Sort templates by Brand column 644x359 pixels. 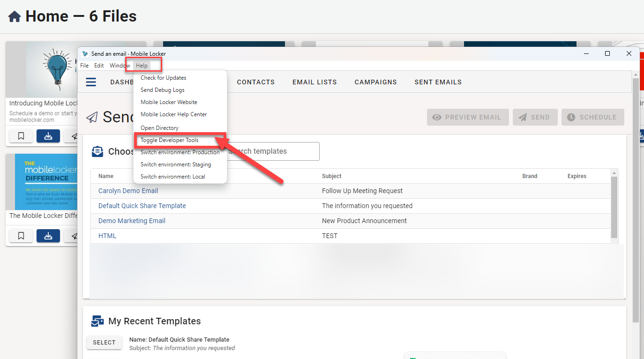(530, 176)
